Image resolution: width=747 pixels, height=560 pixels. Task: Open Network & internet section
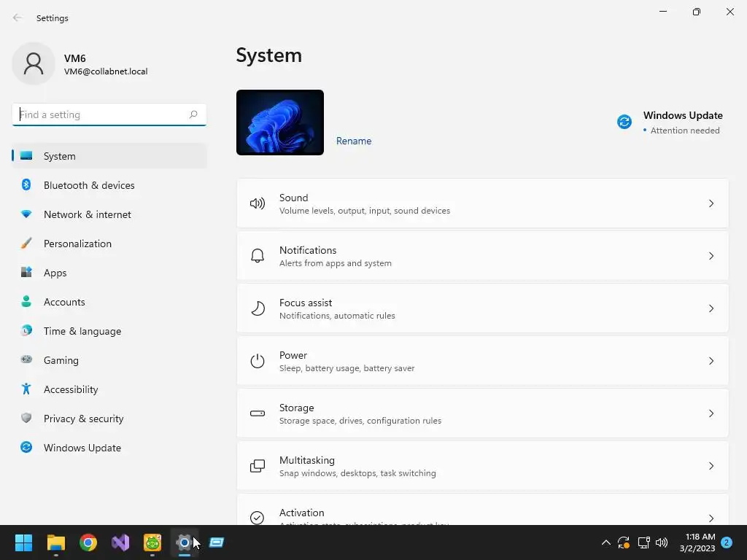pyautogui.click(x=109, y=214)
